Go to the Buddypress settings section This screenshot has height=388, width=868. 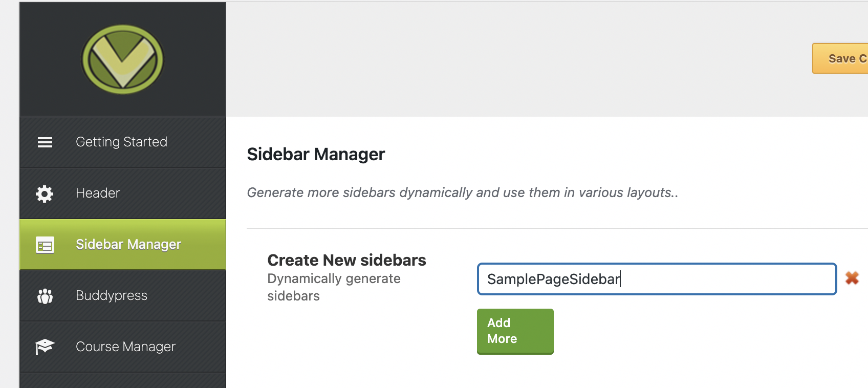[123, 295]
